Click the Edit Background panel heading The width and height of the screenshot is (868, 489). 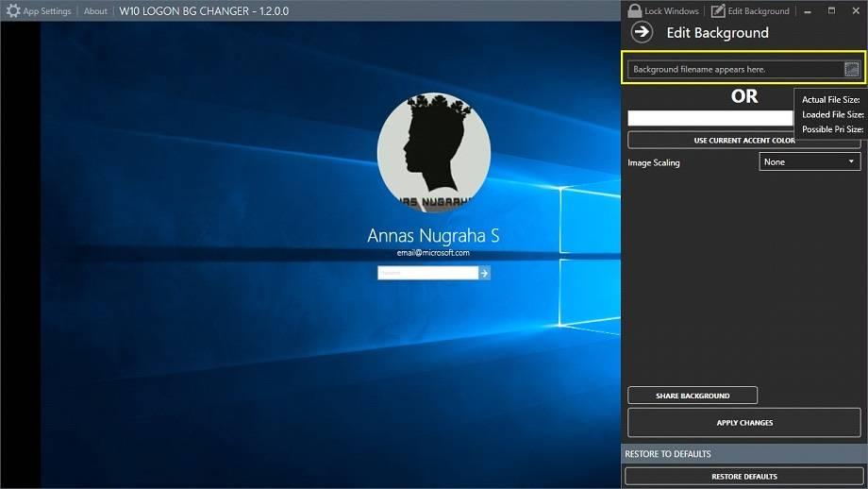[717, 33]
